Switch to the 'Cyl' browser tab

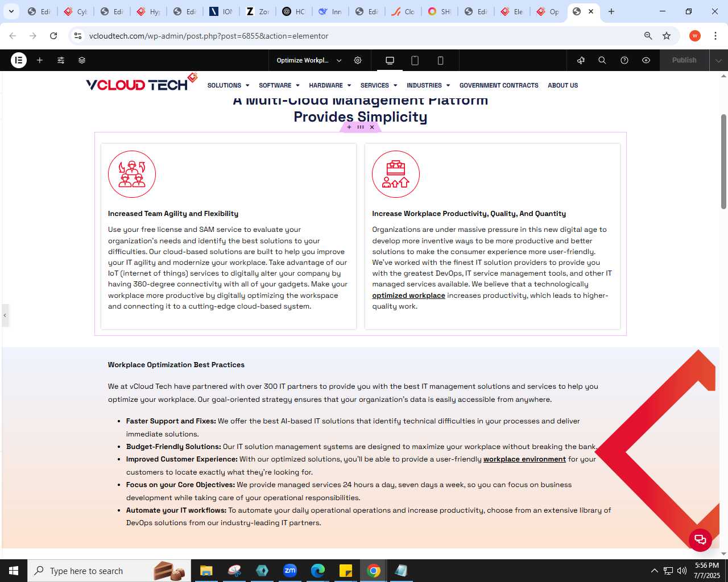[x=76, y=11]
